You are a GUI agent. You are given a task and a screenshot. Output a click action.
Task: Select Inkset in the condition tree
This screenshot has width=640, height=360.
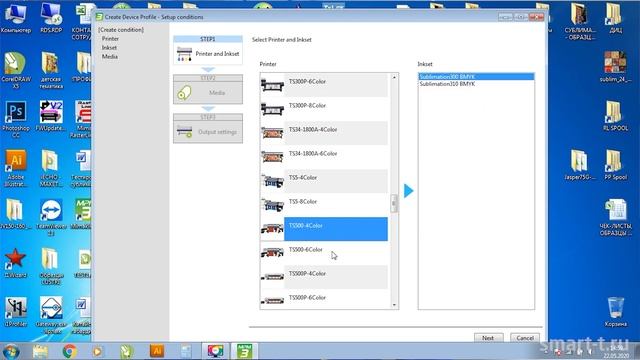pyautogui.click(x=109, y=48)
